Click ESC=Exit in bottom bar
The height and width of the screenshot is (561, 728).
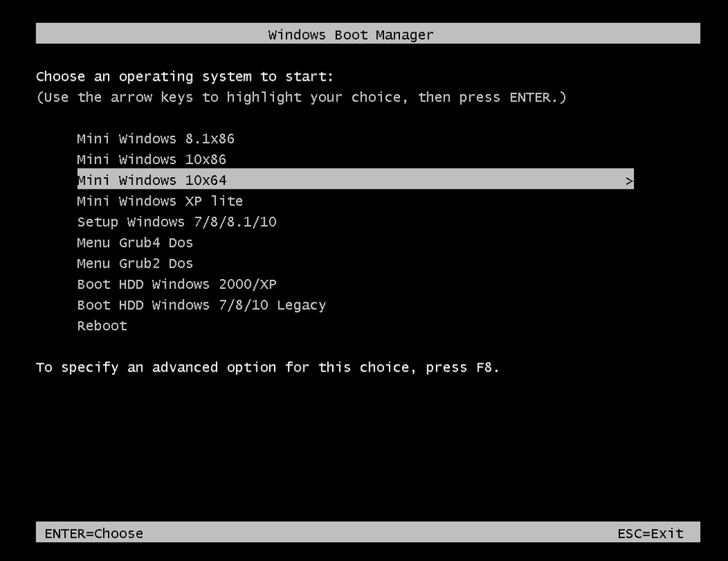click(x=650, y=533)
